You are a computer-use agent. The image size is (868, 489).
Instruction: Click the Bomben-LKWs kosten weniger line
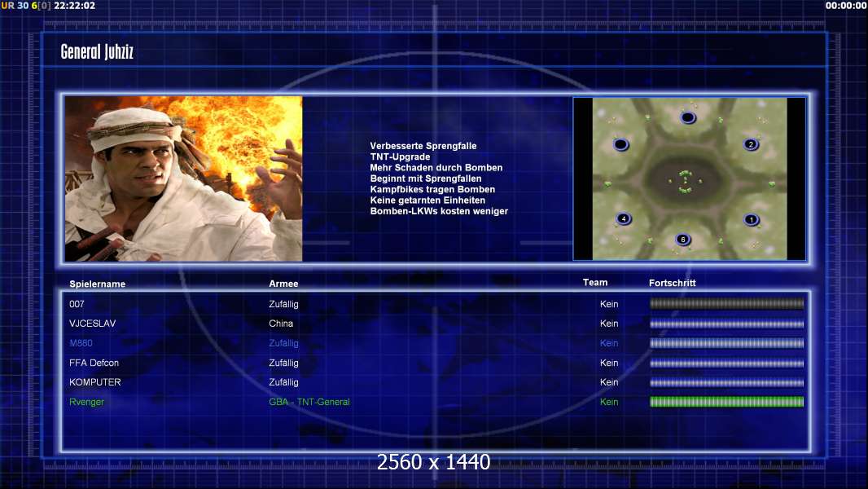[x=439, y=211]
